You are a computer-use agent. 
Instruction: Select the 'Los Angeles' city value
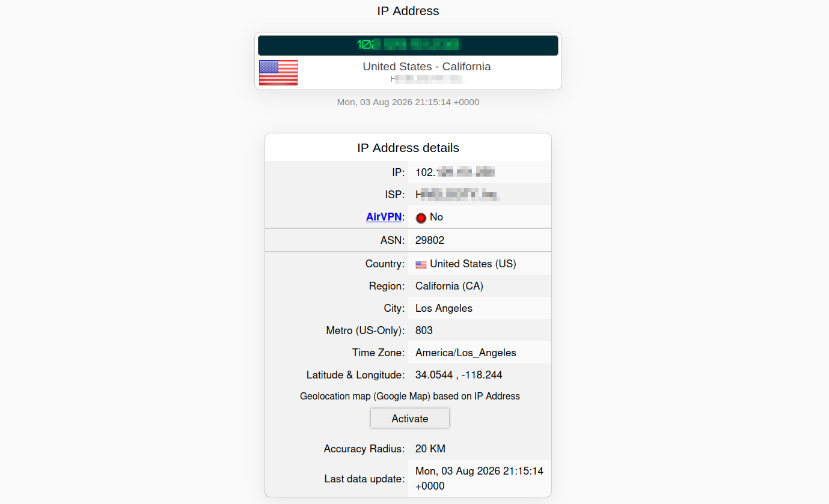444,308
